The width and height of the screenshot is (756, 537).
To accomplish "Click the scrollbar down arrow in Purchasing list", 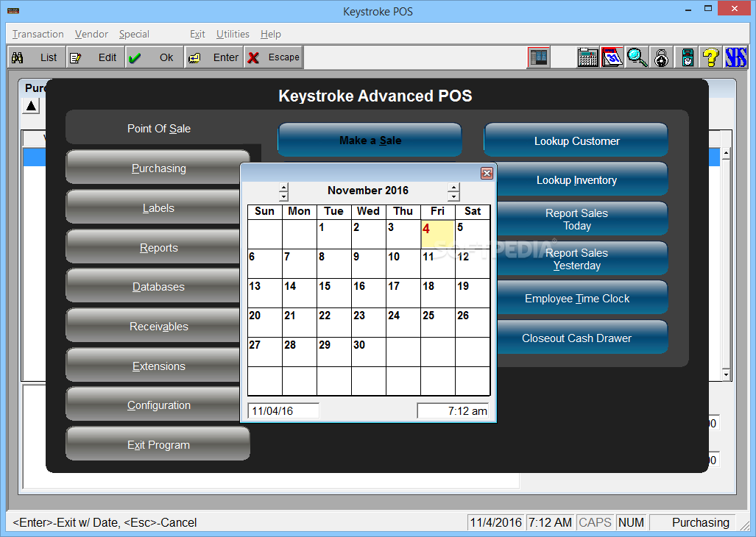I will click(x=726, y=374).
